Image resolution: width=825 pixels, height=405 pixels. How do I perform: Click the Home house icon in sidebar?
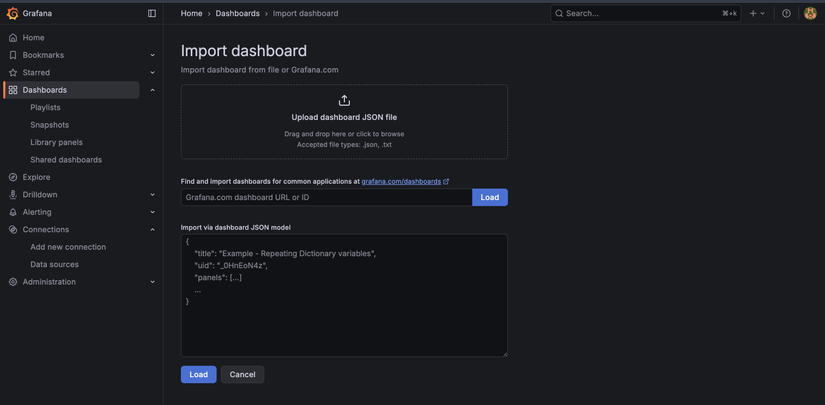13,38
